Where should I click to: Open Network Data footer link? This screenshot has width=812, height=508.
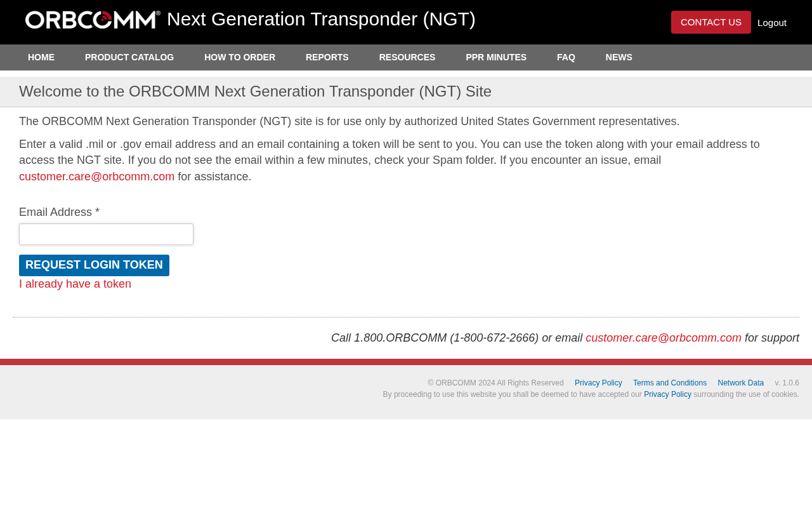point(741,383)
